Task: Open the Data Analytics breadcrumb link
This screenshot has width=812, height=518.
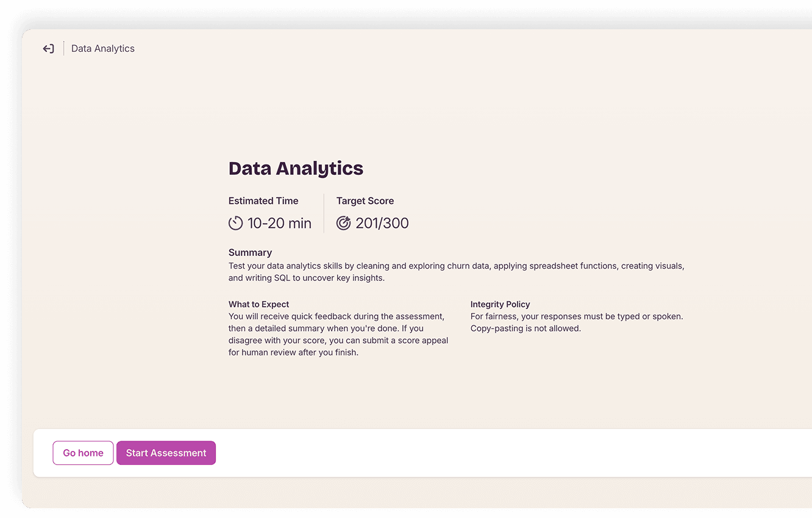Action: coord(102,48)
